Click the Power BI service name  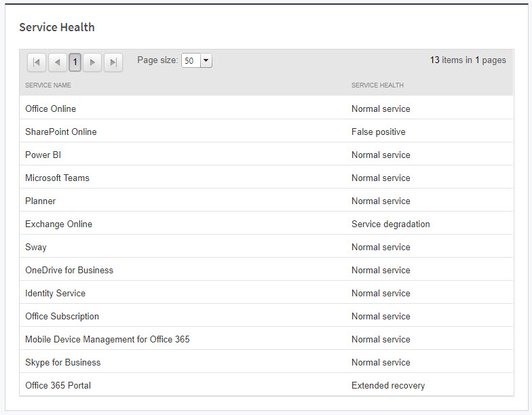tap(43, 155)
